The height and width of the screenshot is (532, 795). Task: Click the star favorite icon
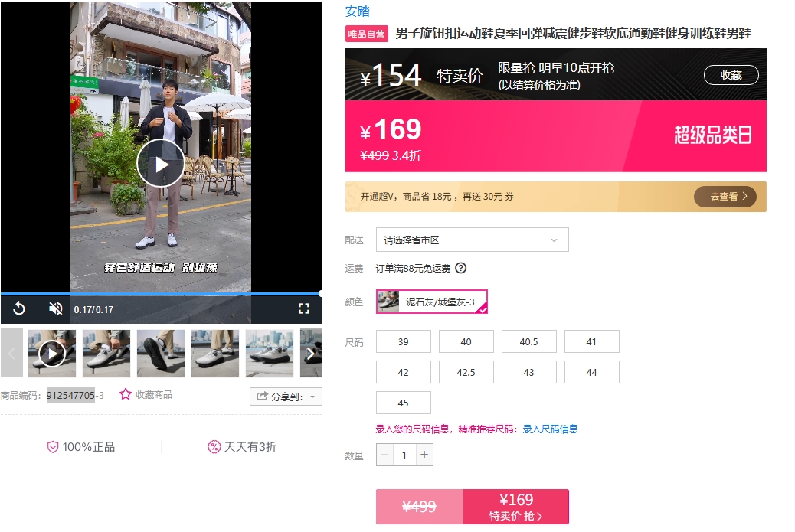coord(126,394)
